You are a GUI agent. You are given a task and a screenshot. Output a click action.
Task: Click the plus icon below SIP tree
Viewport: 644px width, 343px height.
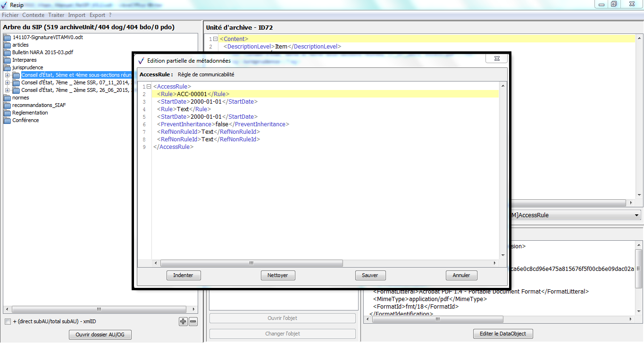[183, 322]
